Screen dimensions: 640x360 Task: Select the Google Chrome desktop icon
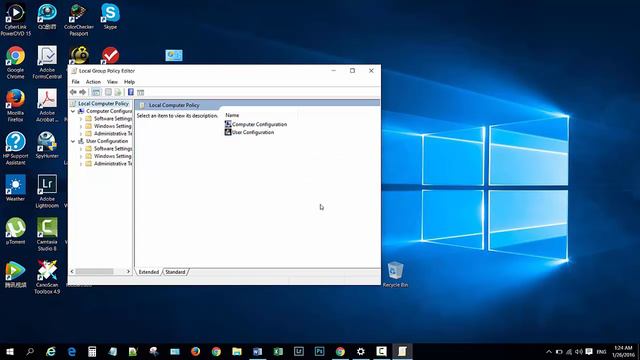click(x=16, y=62)
